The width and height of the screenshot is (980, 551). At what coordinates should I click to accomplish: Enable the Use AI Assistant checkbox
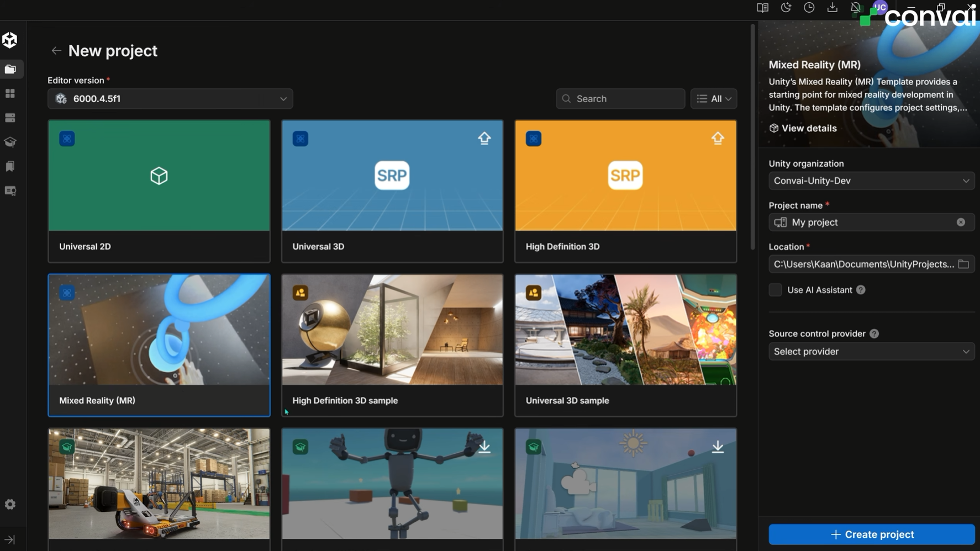tap(775, 290)
